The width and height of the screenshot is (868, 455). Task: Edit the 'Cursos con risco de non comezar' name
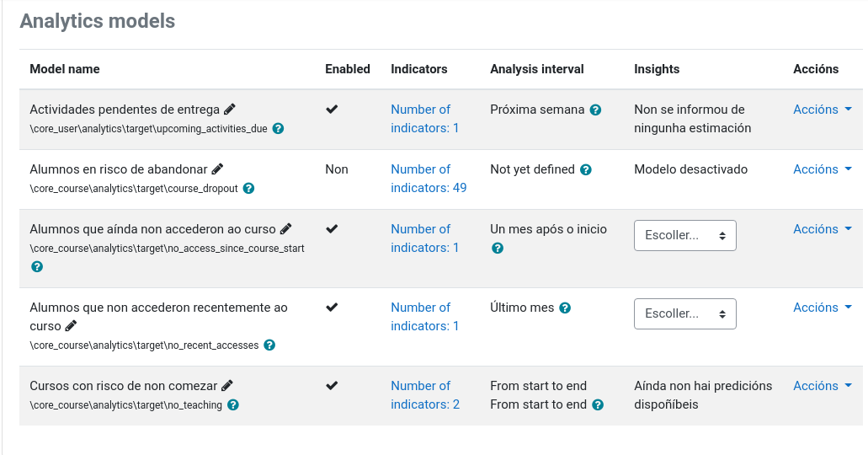227,386
